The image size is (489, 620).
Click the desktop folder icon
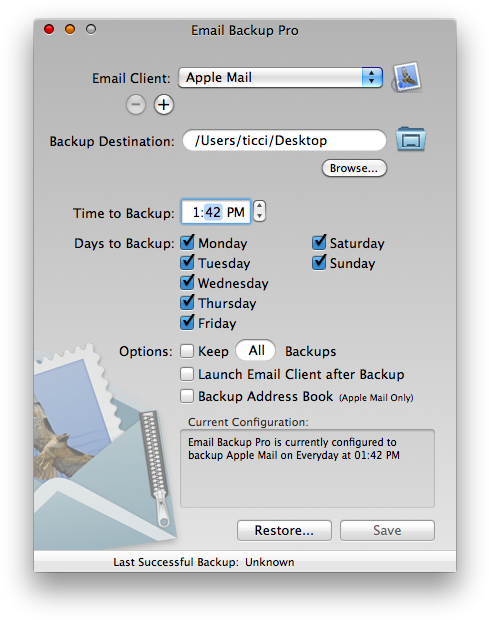point(411,139)
